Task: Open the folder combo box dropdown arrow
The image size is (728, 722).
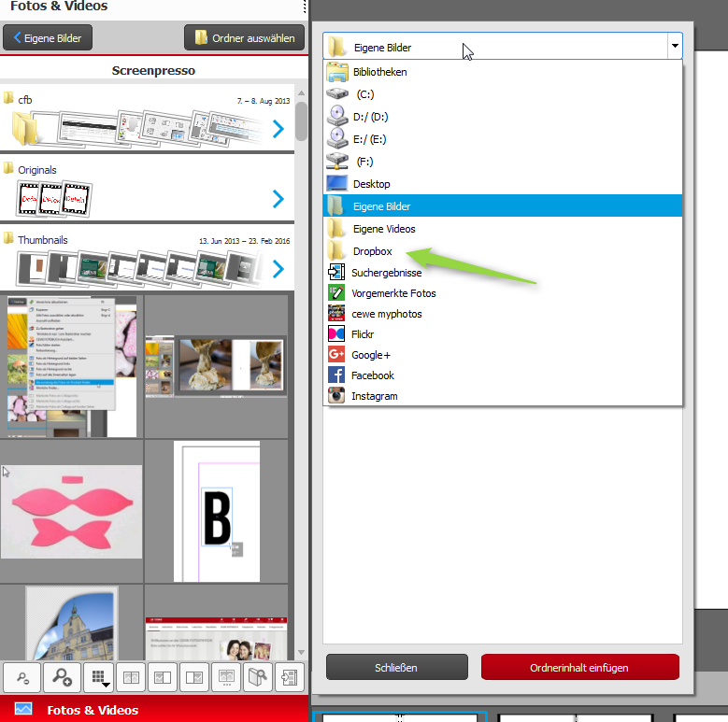Action: click(675, 46)
